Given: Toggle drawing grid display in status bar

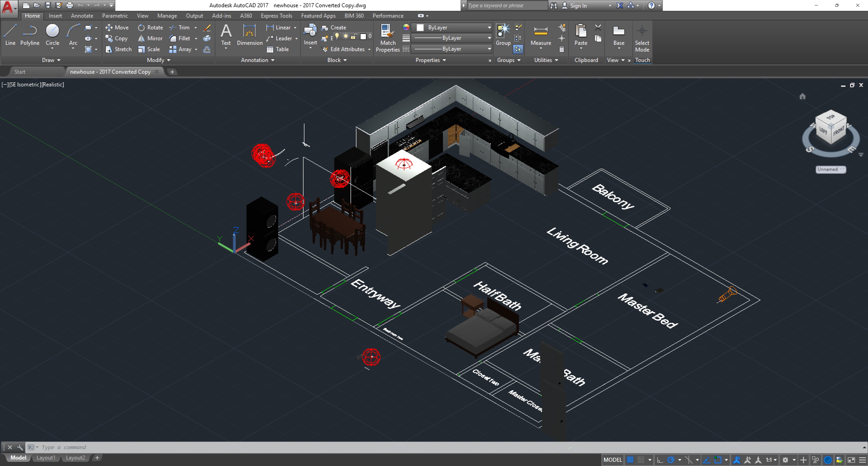Looking at the screenshot, I should tap(630, 460).
